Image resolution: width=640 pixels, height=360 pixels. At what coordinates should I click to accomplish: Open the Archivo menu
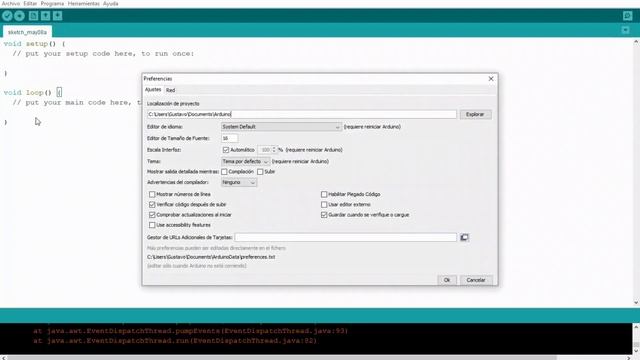click(x=11, y=3)
